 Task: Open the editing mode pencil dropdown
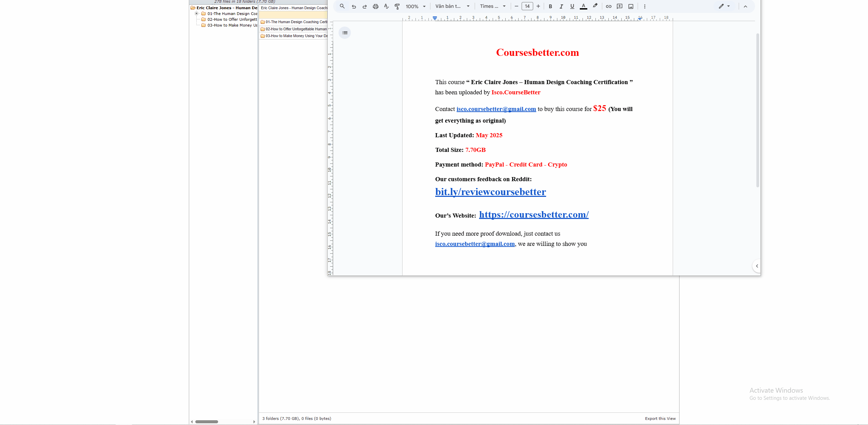(x=724, y=6)
